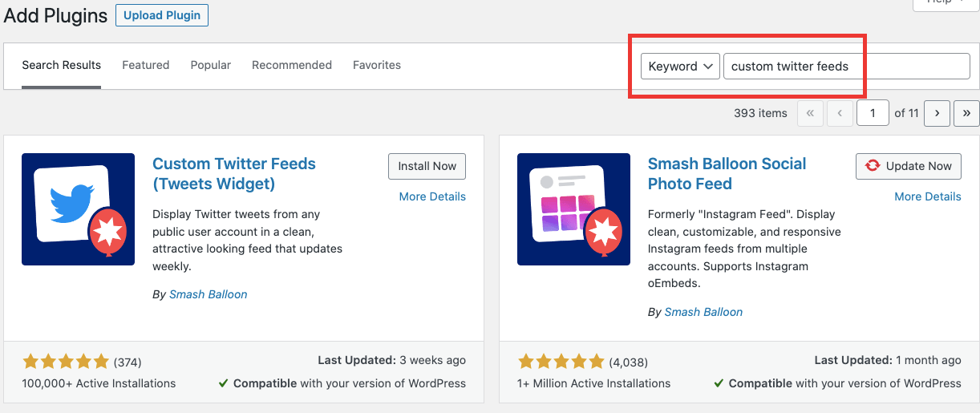The height and width of the screenshot is (413, 980).
Task: Click the current page number field
Action: (x=873, y=113)
